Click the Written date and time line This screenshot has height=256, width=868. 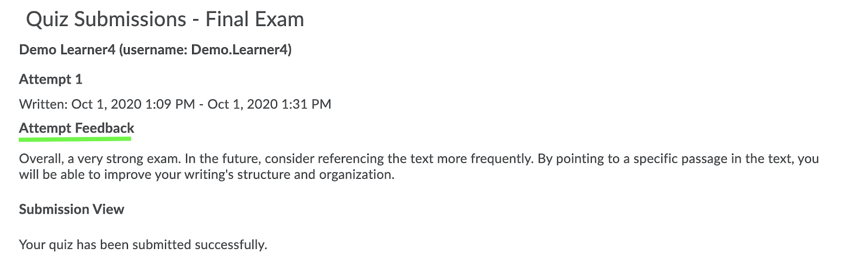175,104
